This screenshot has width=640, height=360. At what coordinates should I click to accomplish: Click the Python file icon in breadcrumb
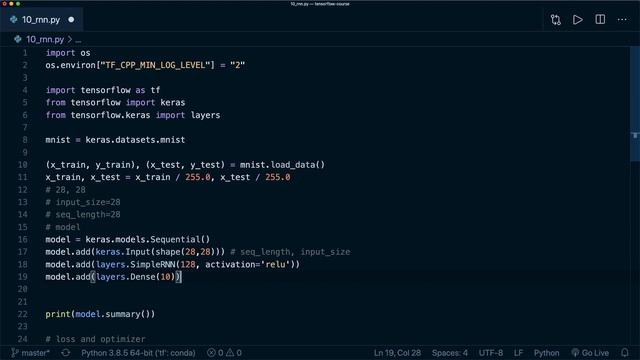point(18,40)
